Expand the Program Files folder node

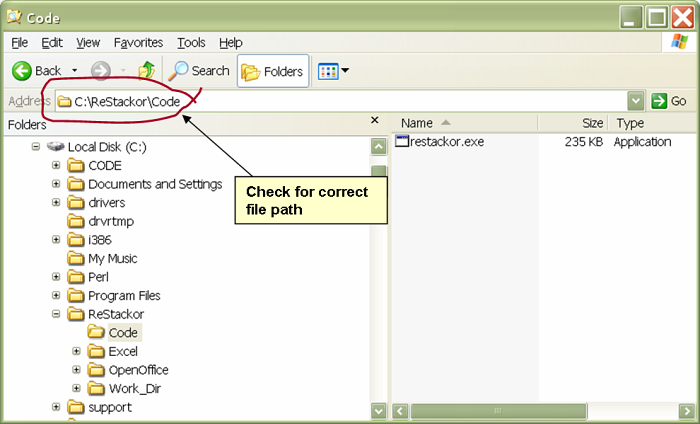coord(56,295)
